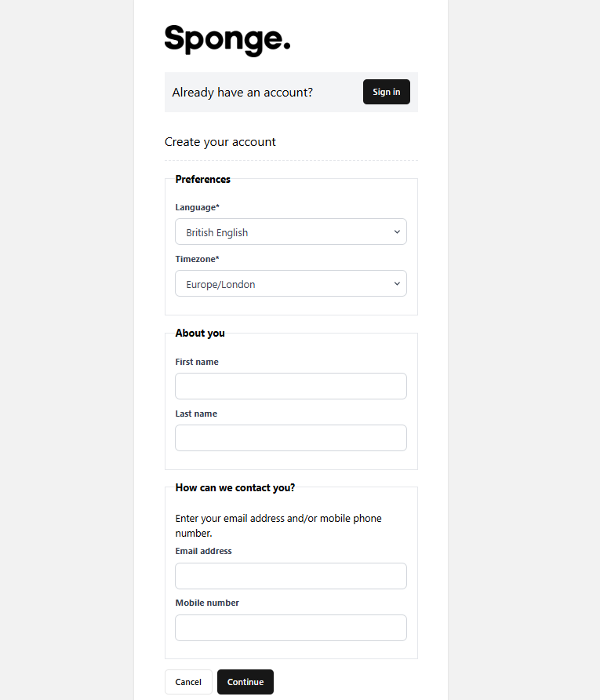Image resolution: width=600 pixels, height=700 pixels.
Task: Click the Preferences section legend
Action: 203,180
